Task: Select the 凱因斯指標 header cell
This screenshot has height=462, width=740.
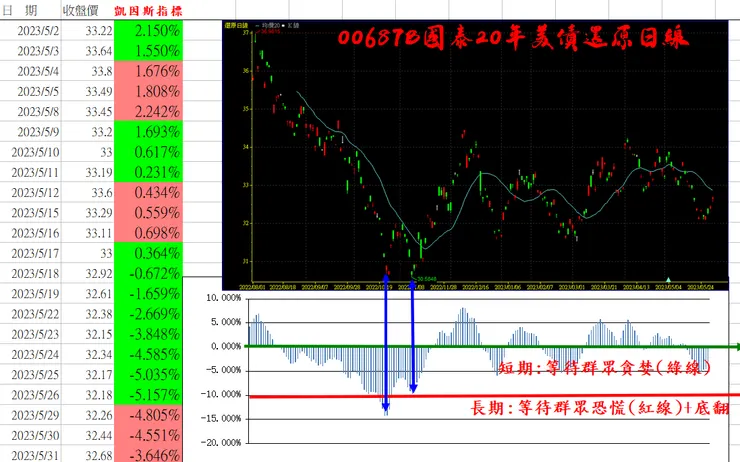Action: point(148,10)
